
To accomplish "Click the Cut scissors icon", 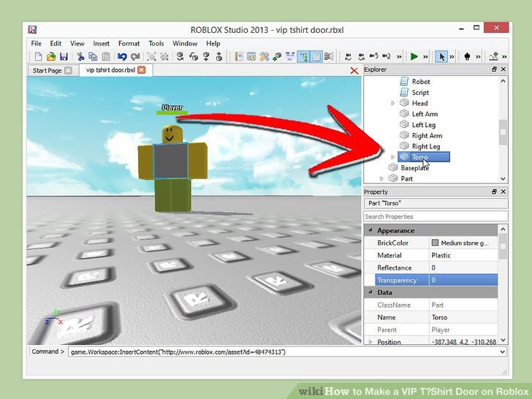I will point(80,56).
